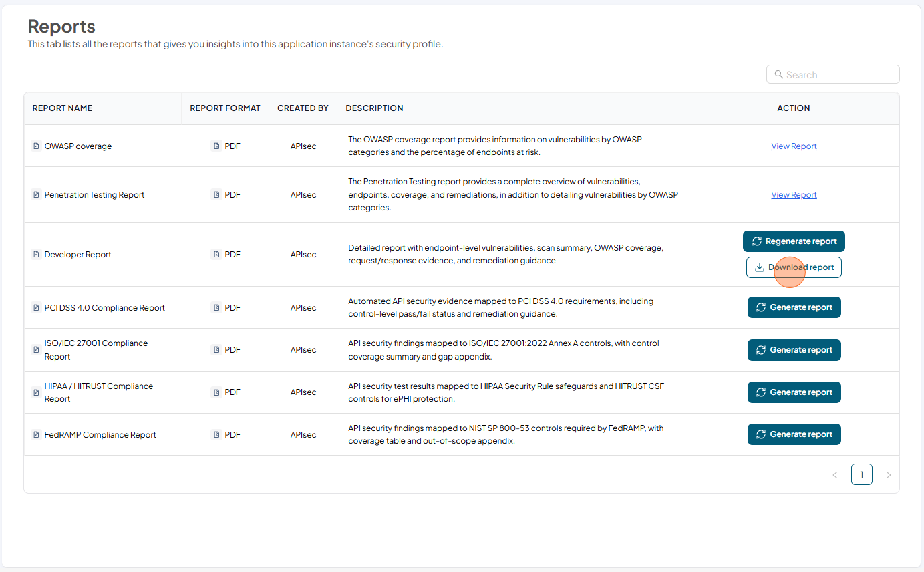
Task: Select page 1 in the pagination
Action: click(x=861, y=475)
